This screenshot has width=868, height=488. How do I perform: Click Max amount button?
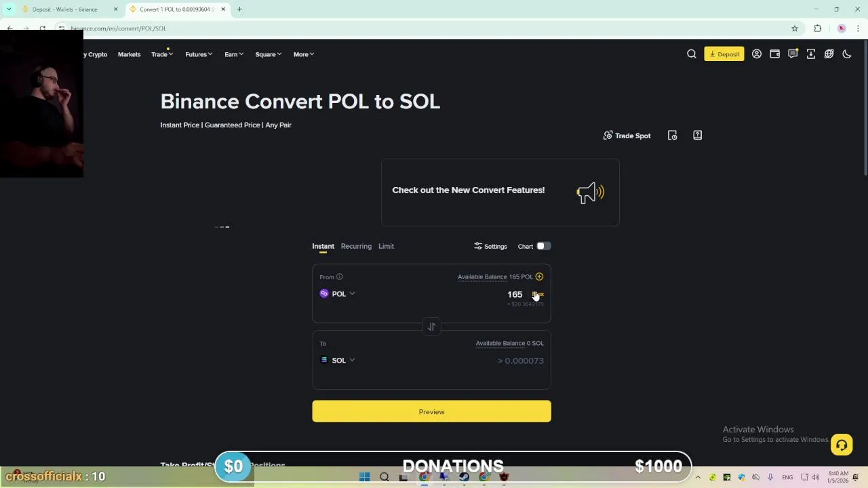[538, 294]
